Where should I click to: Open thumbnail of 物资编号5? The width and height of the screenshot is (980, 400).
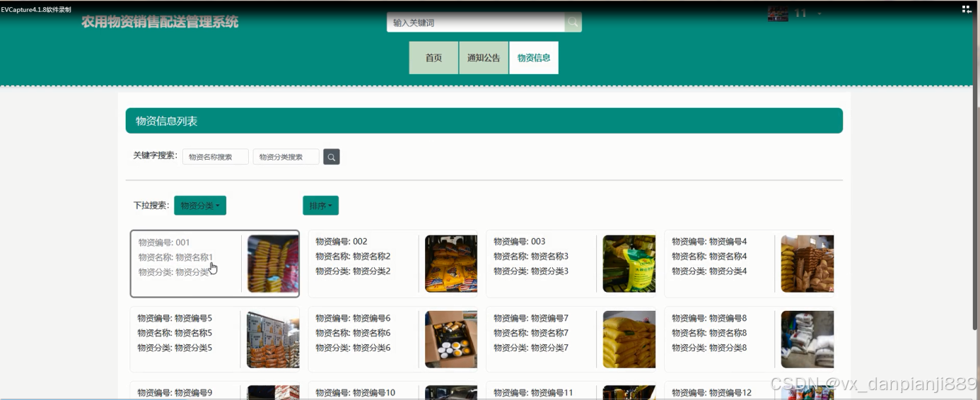273,340
